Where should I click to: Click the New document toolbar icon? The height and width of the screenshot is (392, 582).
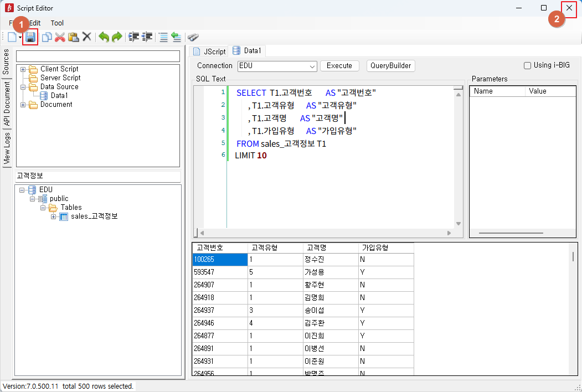click(12, 37)
